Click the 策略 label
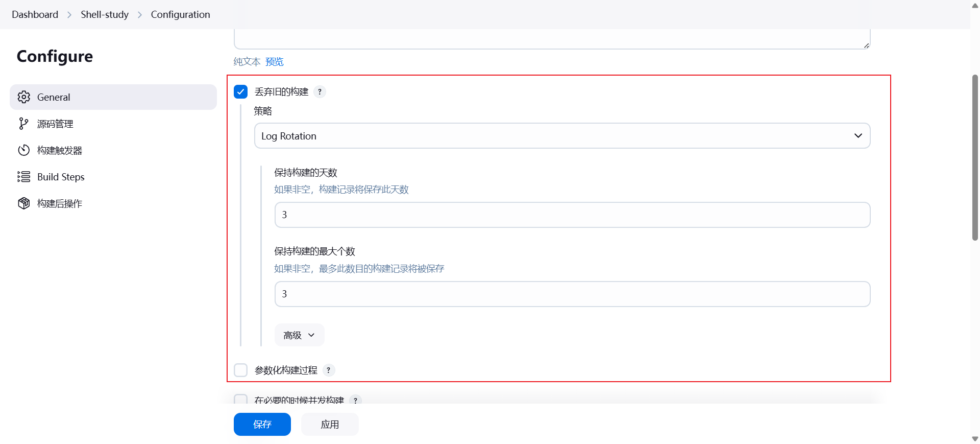 [x=263, y=111]
